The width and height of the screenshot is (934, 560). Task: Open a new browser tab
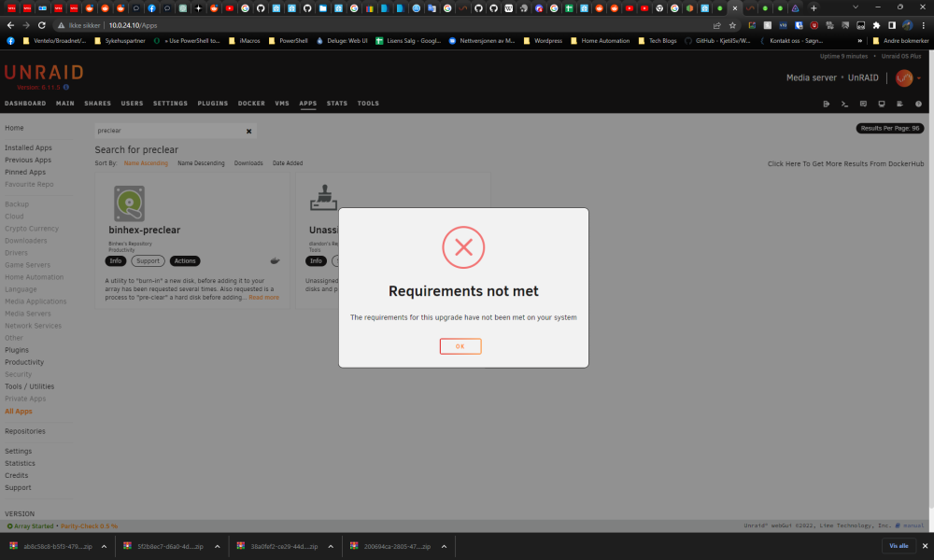coord(814,7)
